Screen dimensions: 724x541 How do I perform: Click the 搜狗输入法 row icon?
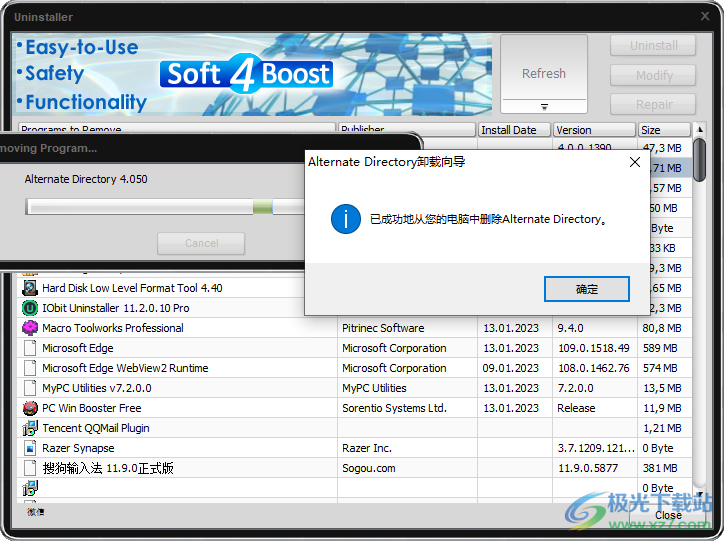coord(30,468)
